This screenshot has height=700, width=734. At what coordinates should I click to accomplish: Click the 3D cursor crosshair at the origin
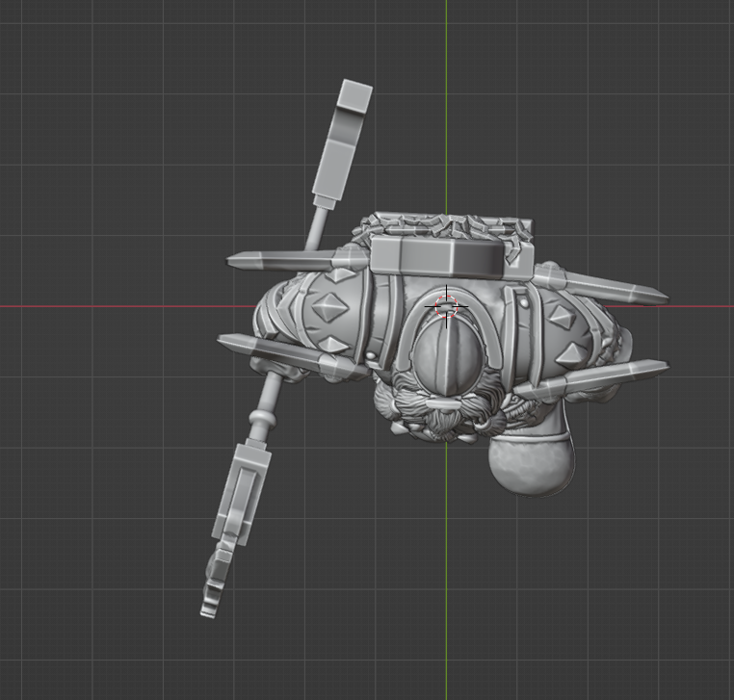coord(446,306)
